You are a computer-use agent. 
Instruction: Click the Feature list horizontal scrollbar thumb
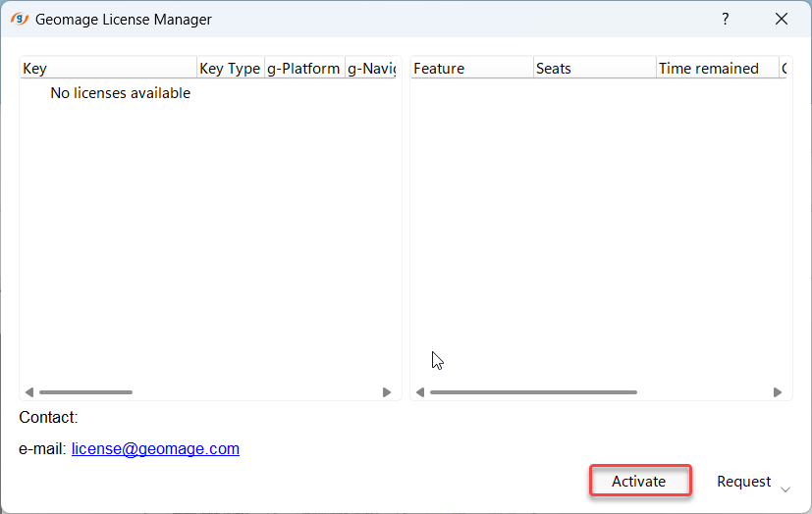click(533, 392)
